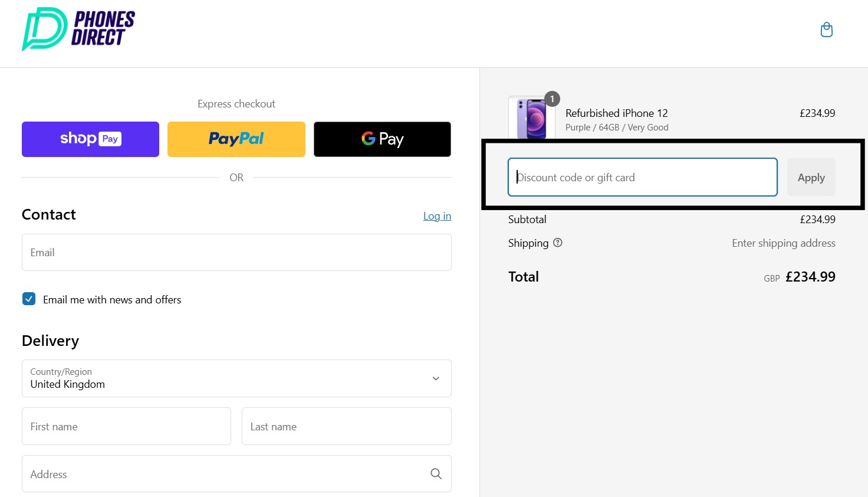Click the Contact section heading
This screenshot has height=497, width=868.
pyautogui.click(x=49, y=215)
